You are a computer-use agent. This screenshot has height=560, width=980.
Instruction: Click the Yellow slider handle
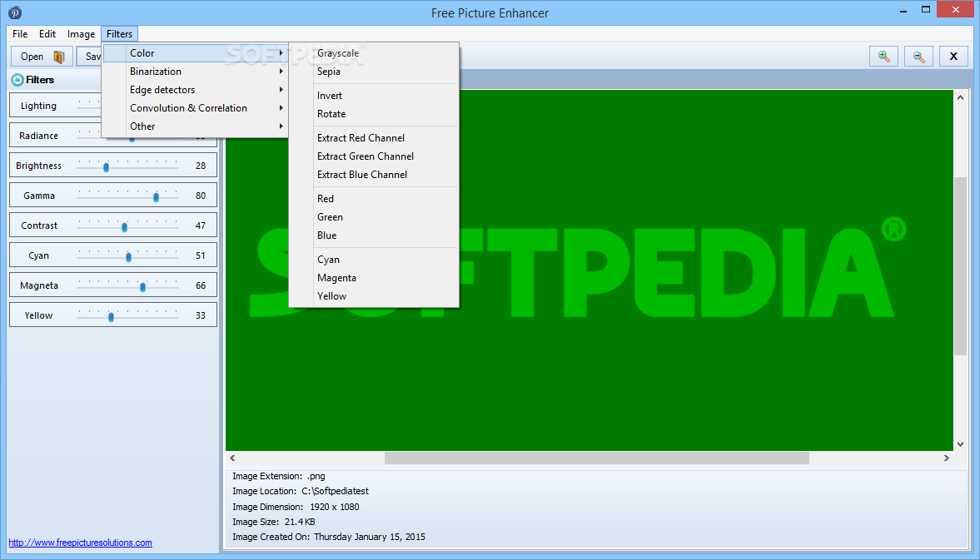click(x=112, y=317)
